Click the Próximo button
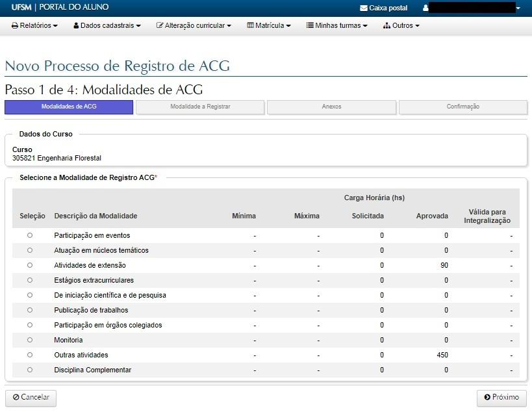 pos(501,398)
